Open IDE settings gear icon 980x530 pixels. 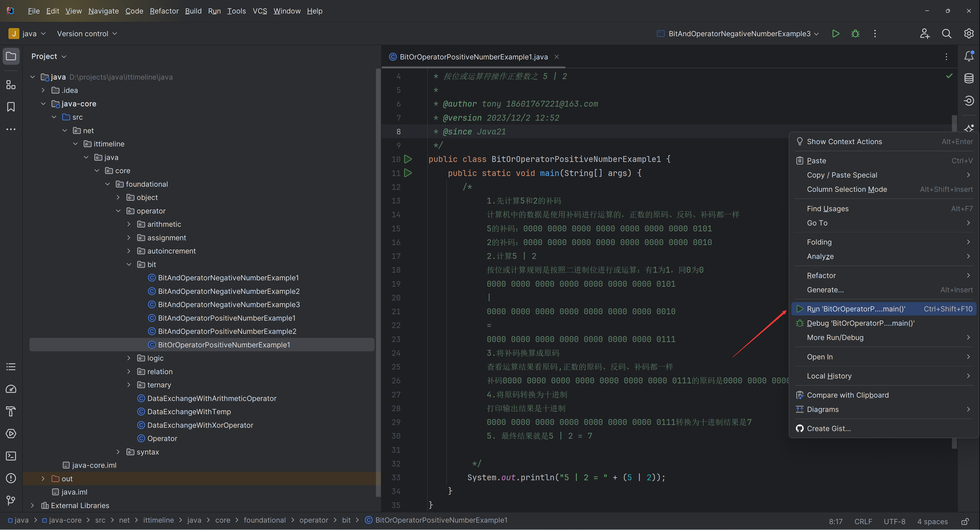point(969,33)
